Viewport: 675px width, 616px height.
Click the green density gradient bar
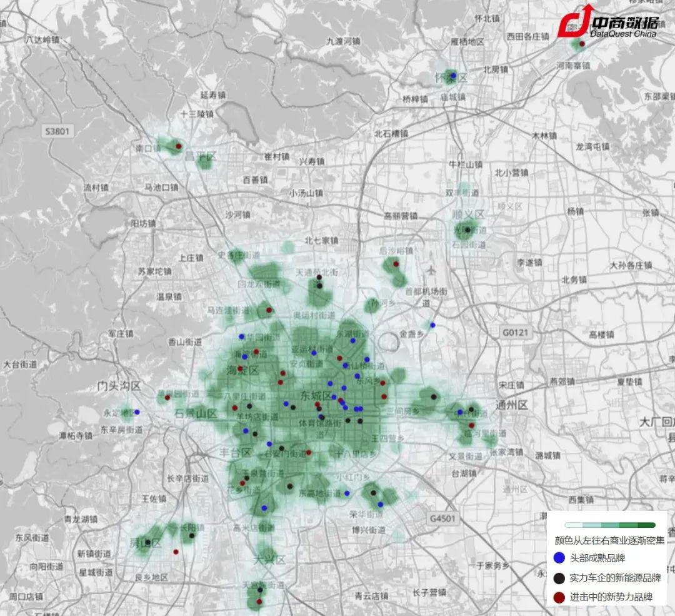pyautogui.click(x=609, y=525)
